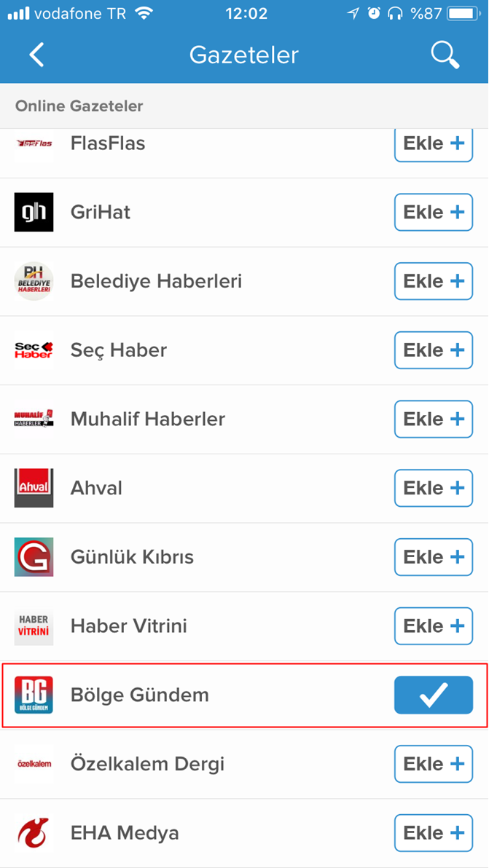Select the GriHat newspaper icon
Viewport: 489px width, 868px height.
tap(34, 212)
